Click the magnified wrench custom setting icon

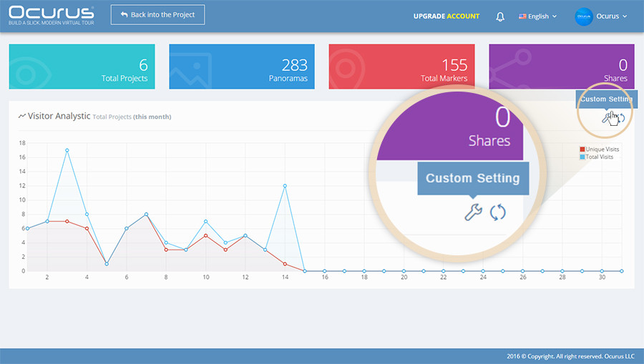[x=473, y=212]
